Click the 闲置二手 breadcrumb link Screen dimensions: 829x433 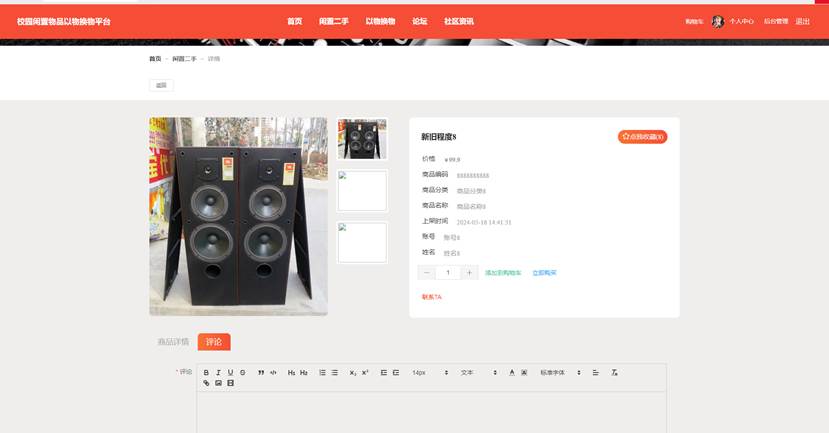point(184,59)
